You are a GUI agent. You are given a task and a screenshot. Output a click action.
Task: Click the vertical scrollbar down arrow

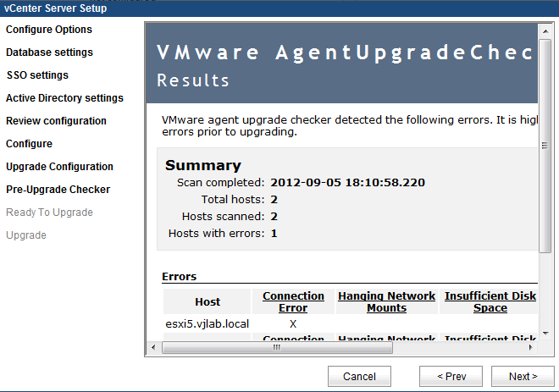tap(545, 333)
